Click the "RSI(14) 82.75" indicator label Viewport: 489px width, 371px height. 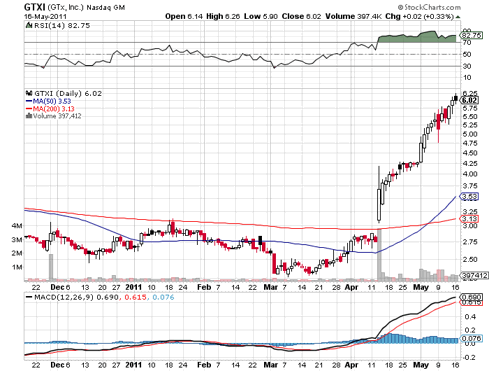pos(62,26)
